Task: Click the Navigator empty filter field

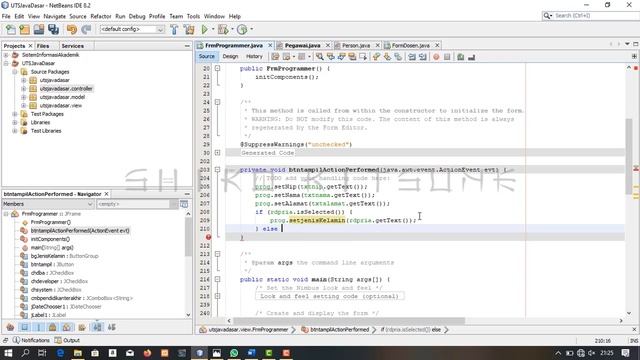Action: 133,204
